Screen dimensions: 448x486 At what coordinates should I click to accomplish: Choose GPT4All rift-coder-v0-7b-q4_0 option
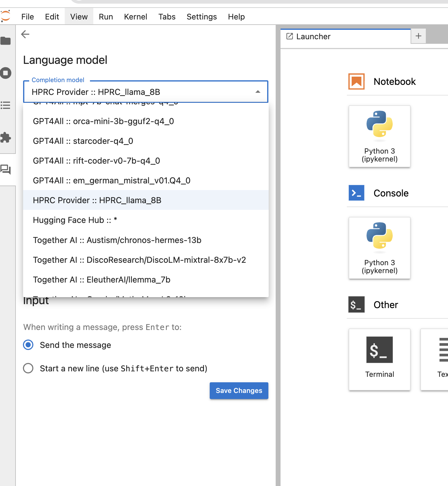point(146,161)
